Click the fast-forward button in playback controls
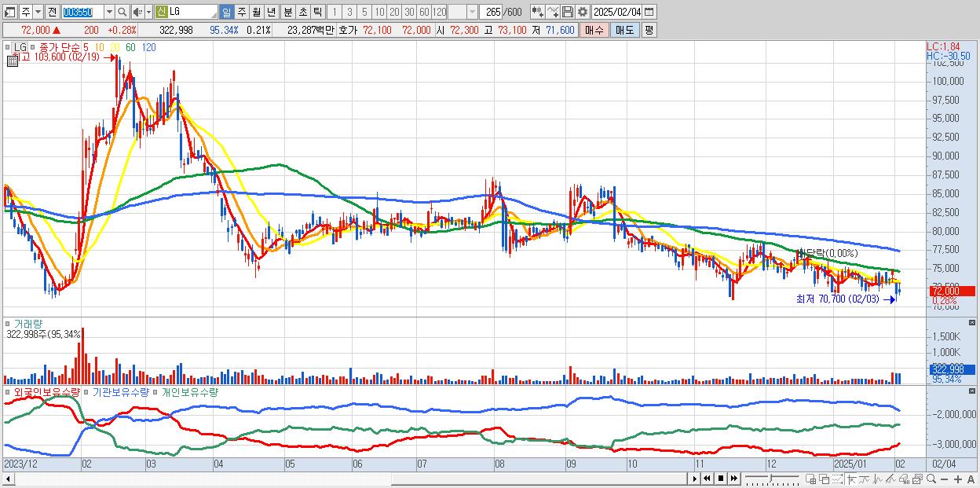Screen dimensions: 980x488 (x=734, y=479)
